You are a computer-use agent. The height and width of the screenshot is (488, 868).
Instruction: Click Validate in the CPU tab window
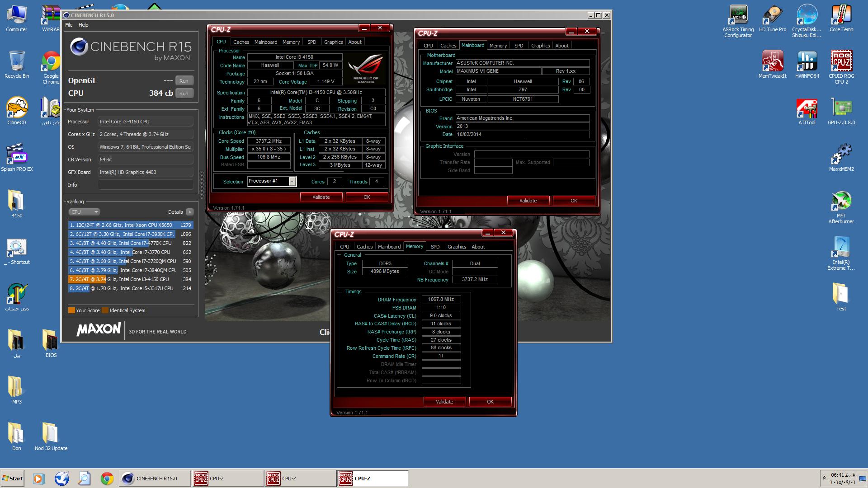click(321, 197)
